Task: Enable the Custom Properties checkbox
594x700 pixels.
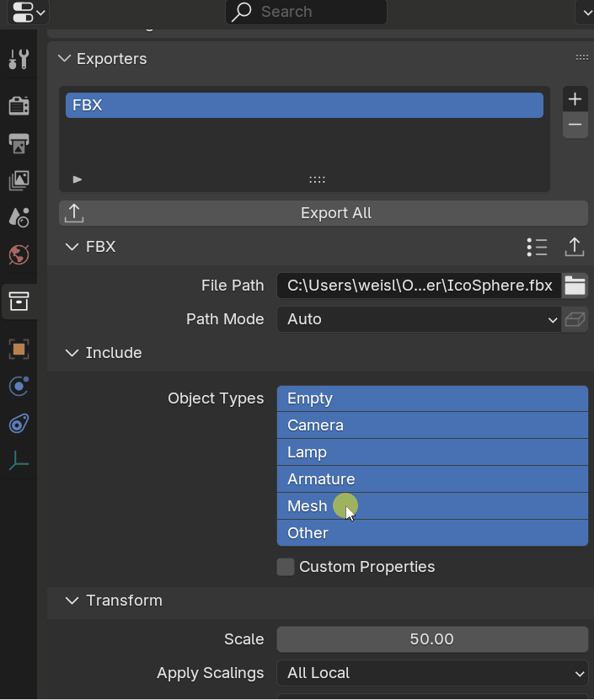Action: pyautogui.click(x=286, y=567)
